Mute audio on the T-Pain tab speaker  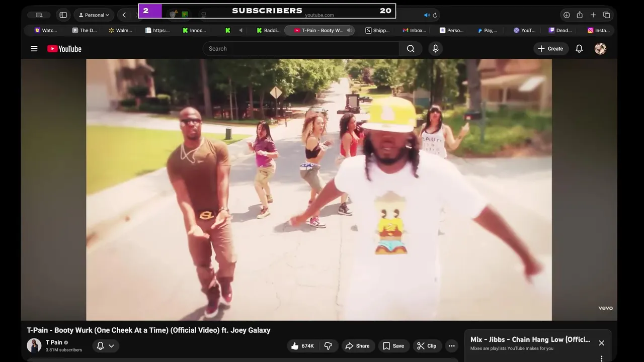click(349, 30)
